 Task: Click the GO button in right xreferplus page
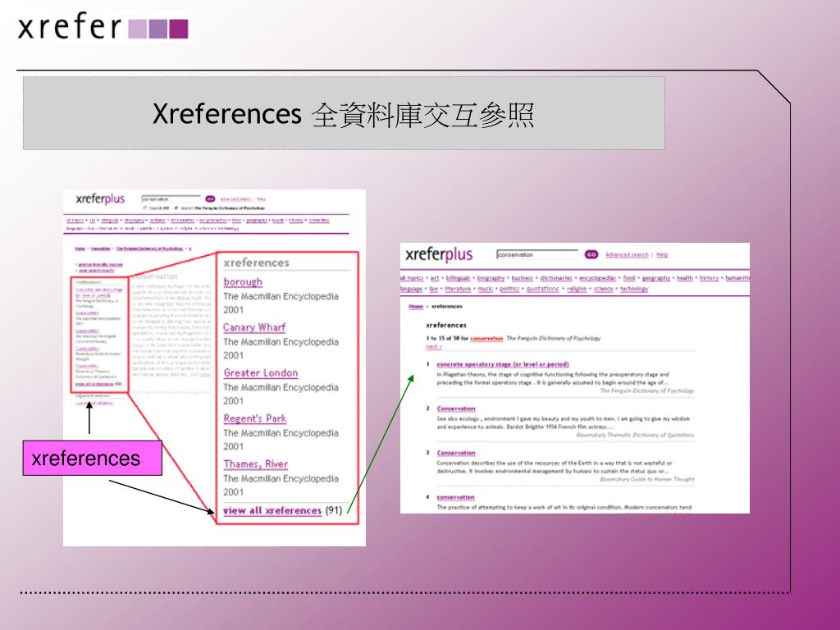[591, 254]
